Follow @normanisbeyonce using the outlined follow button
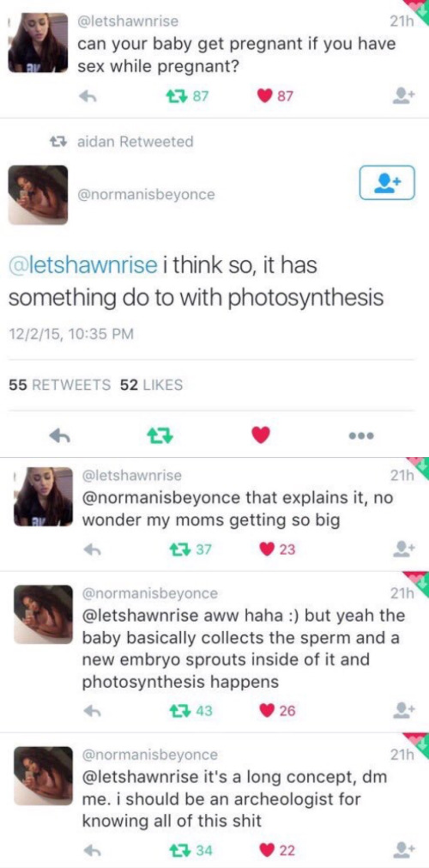This screenshot has width=429, height=868. point(387,183)
